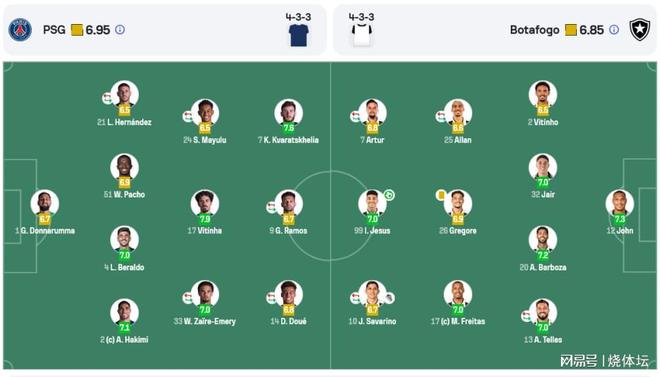Click the substitution icon beside A. Telles
Viewport: 660px width, 377px height.
pyautogui.click(x=526, y=316)
